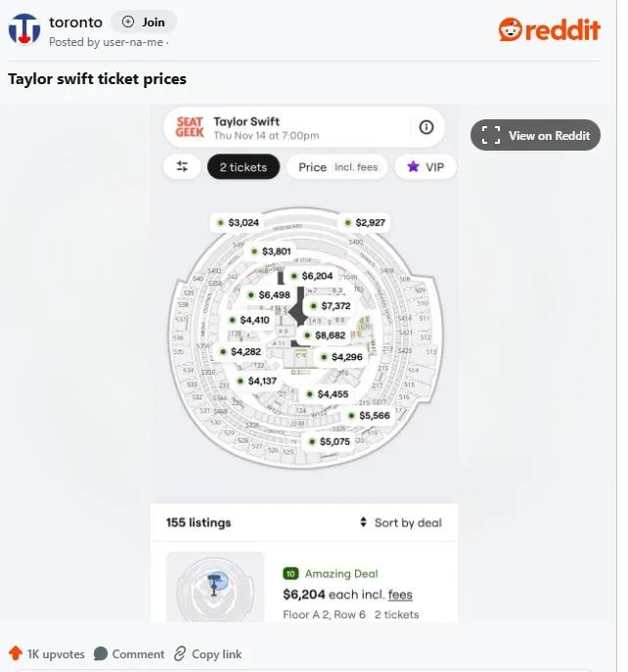The height and width of the screenshot is (672, 628).
Task: Click the Reddit logo
Action: pyautogui.click(x=549, y=29)
